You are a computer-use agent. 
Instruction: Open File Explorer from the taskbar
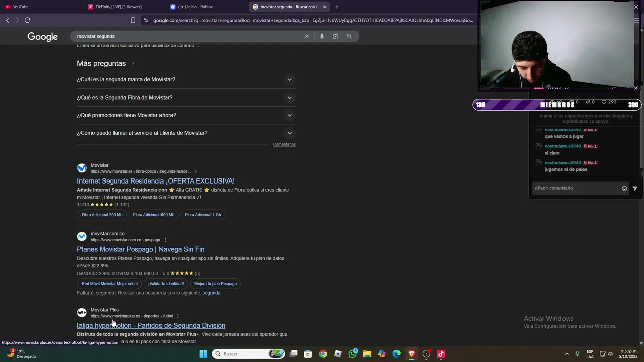click(367, 354)
